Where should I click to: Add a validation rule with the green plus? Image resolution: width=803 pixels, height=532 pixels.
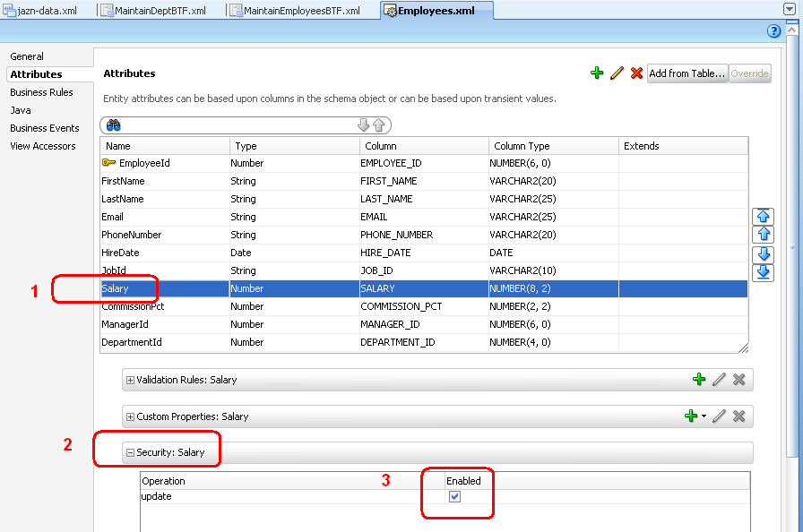click(700, 379)
